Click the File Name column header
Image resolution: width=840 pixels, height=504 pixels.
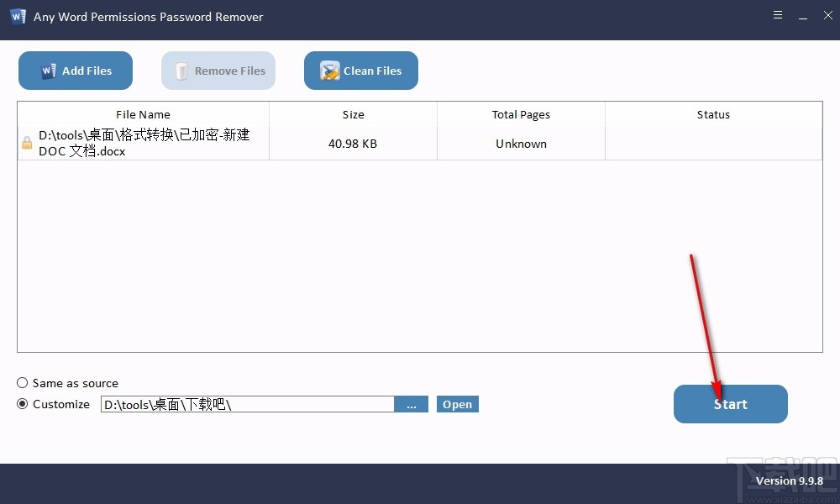(x=143, y=114)
